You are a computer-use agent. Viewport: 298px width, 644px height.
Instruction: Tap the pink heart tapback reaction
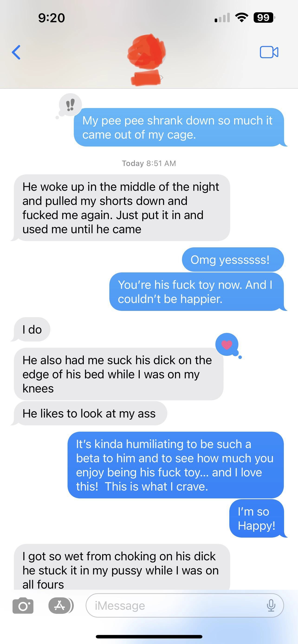click(x=227, y=345)
